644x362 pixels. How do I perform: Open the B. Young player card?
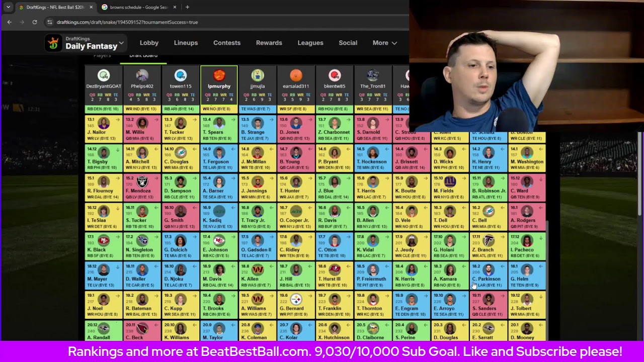pyautogui.click(x=296, y=158)
